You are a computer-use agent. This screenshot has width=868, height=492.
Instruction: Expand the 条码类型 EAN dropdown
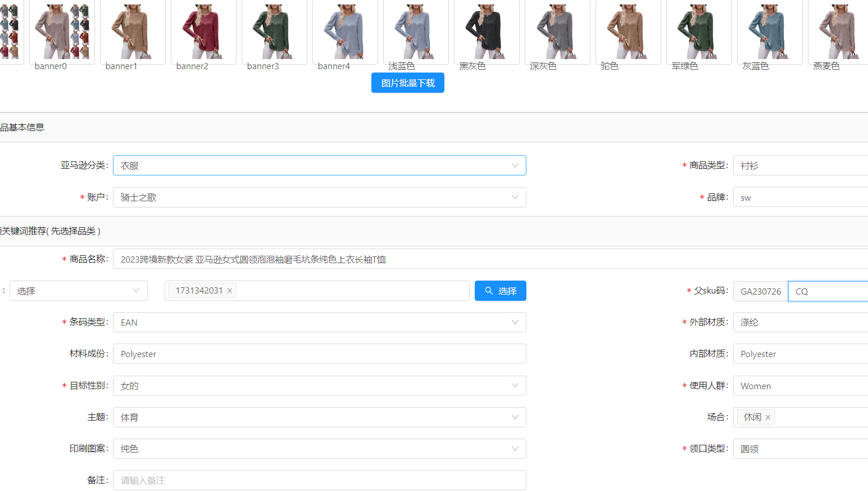(x=515, y=322)
